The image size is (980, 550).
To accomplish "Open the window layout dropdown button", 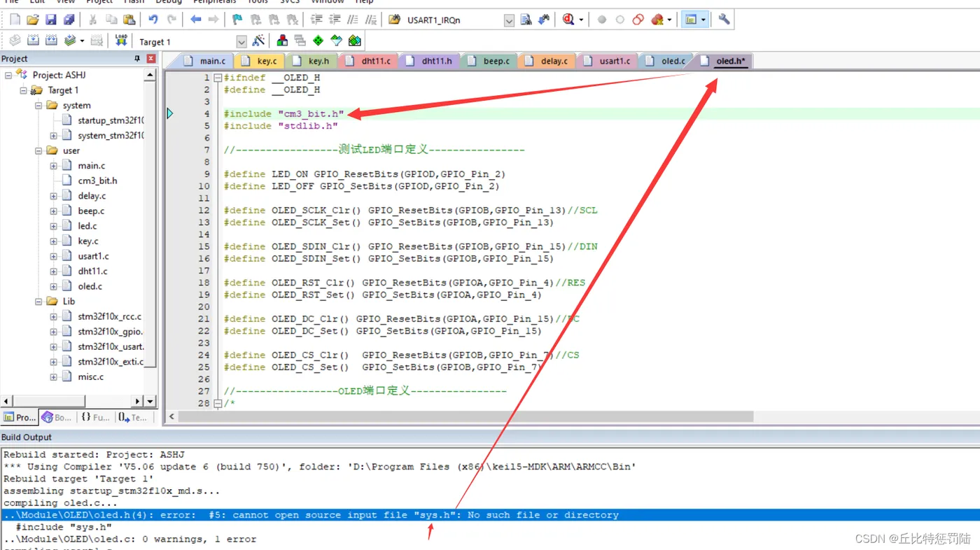I will click(x=703, y=20).
